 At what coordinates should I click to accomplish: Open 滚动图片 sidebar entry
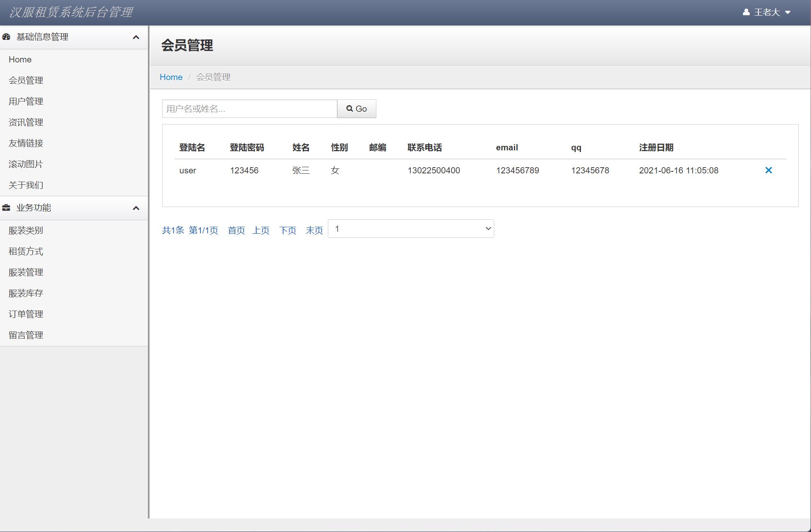point(26,164)
